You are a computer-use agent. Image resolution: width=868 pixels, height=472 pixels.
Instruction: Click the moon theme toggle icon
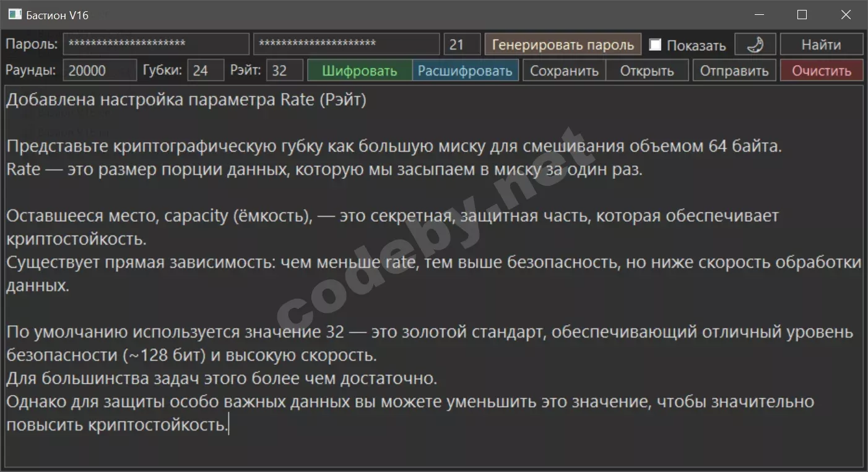[755, 45]
